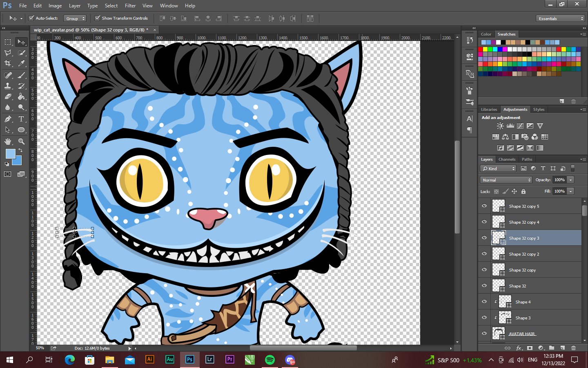Hide the AVATAR HAIR layer

pyautogui.click(x=484, y=334)
